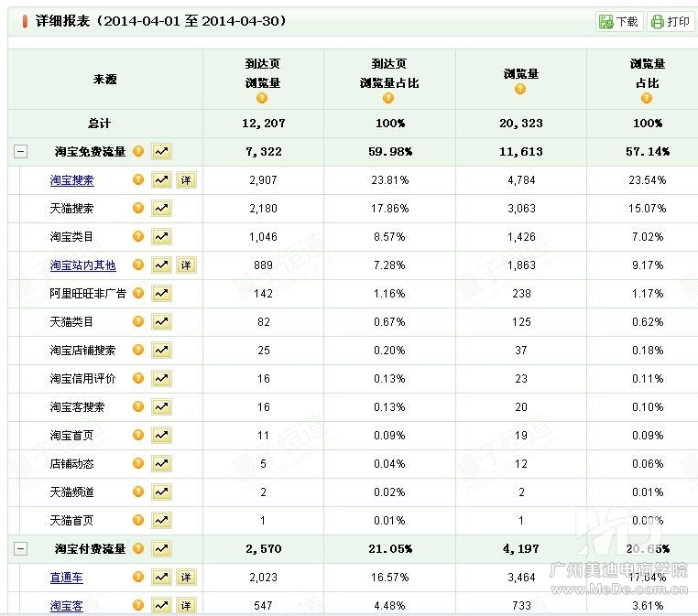
Task: Show trend chart for 阿里旺旺非广告
Action: pos(161,294)
